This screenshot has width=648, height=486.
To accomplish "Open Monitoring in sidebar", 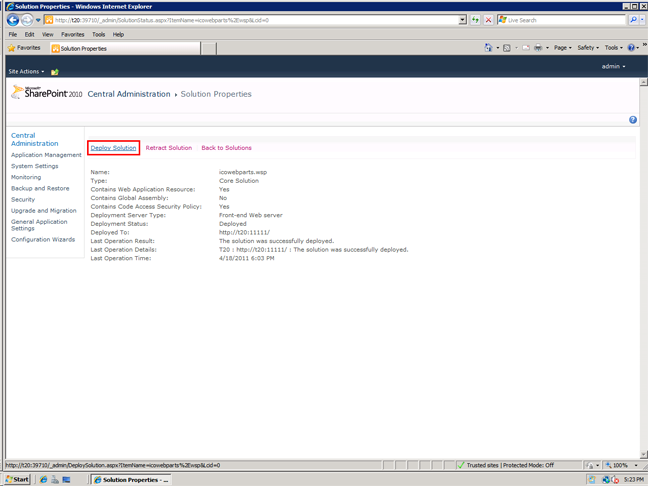I will tap(26, 177).
